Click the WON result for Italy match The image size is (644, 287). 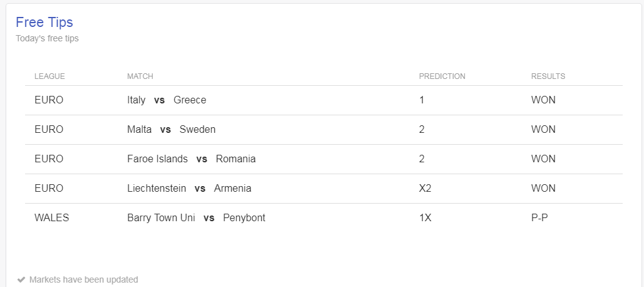pyautogui.click(x=543, y=100)
